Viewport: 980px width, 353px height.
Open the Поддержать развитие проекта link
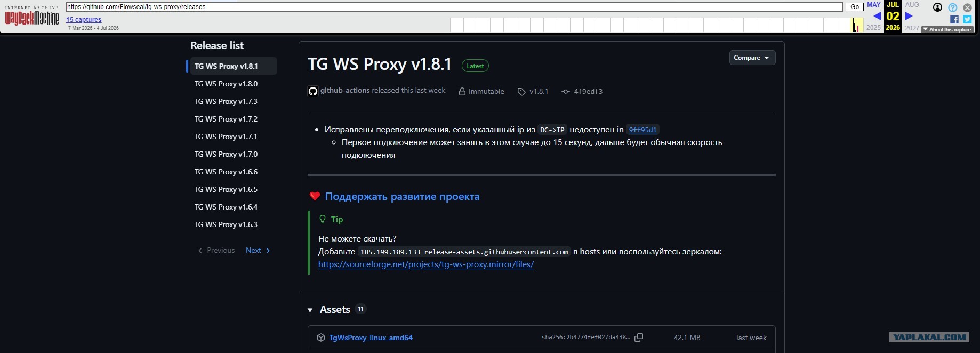pyautogui.click(x=402, y=196)
